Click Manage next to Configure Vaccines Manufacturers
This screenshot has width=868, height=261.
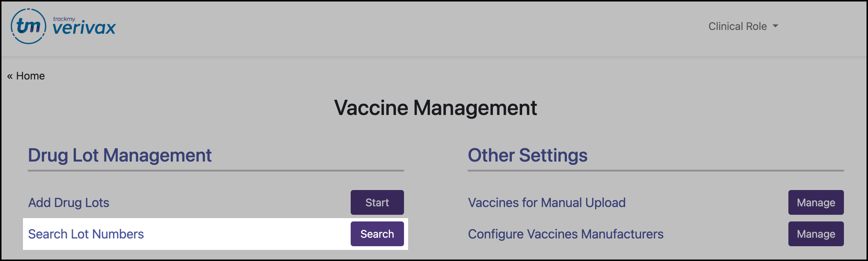[x=816, y=234]
